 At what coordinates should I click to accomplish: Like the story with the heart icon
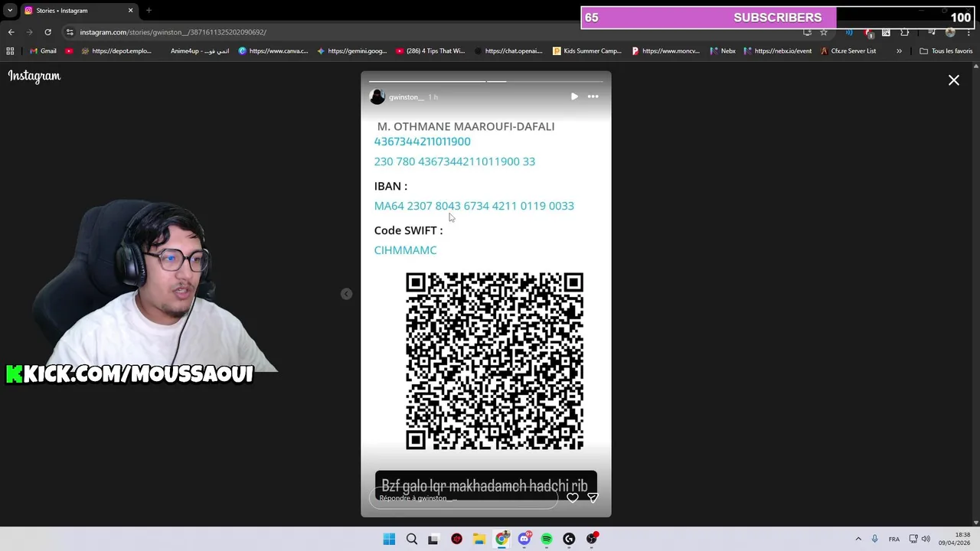point(573,497)
